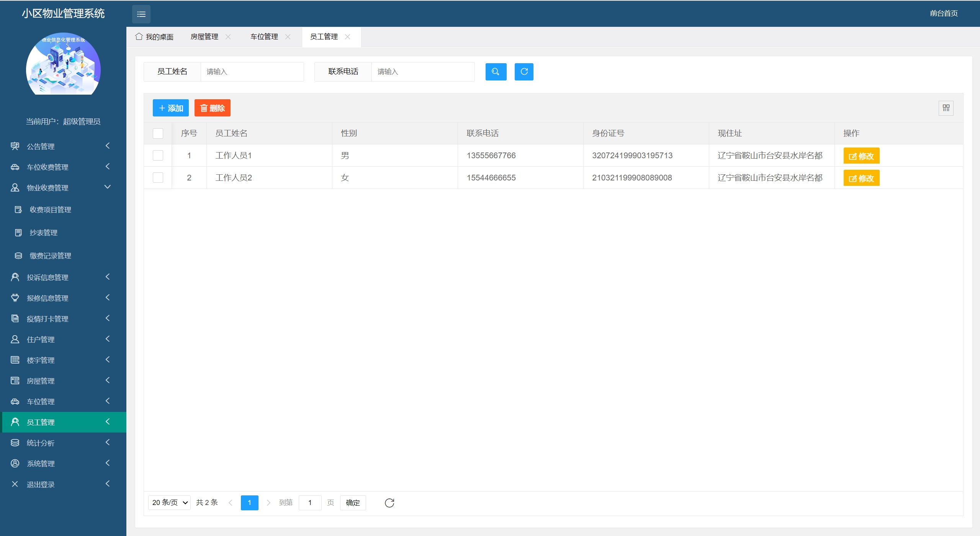This screenshot has height=536, width=980.
Task: Go to next page arrow
Action: click(x=268, y=503)
